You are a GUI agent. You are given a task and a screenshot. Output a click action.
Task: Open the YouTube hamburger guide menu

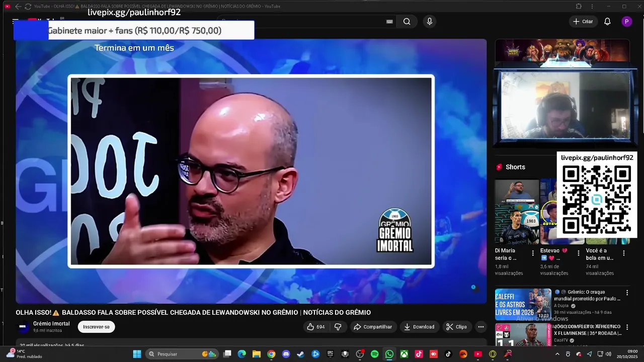[x=15, y=22]
